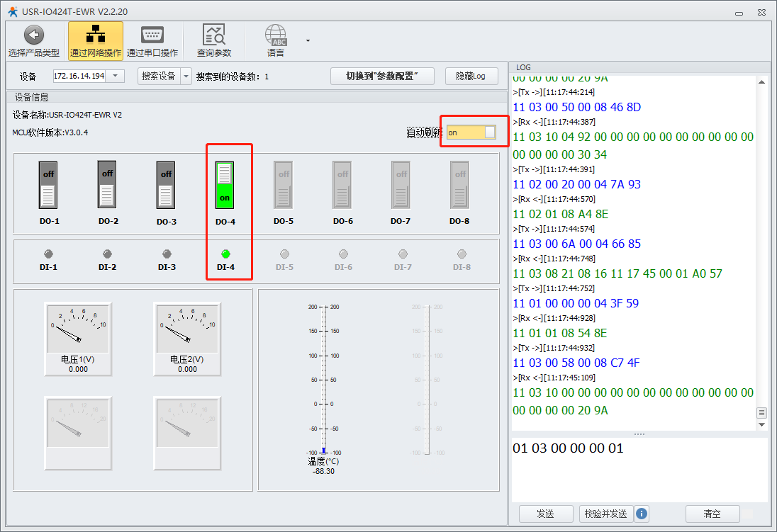The width and height of the screenshot is (777, 532).
Task: Click the log splitter dots handle
Action: 639,434
